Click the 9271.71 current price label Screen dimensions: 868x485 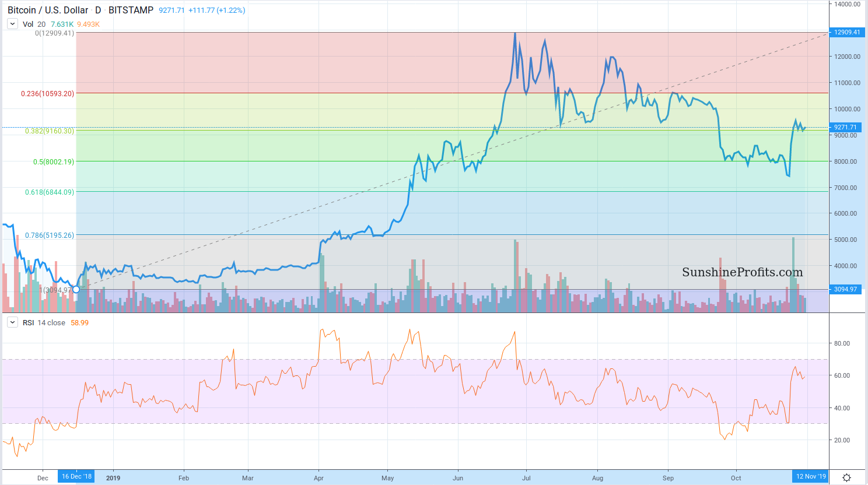(845, 127)
